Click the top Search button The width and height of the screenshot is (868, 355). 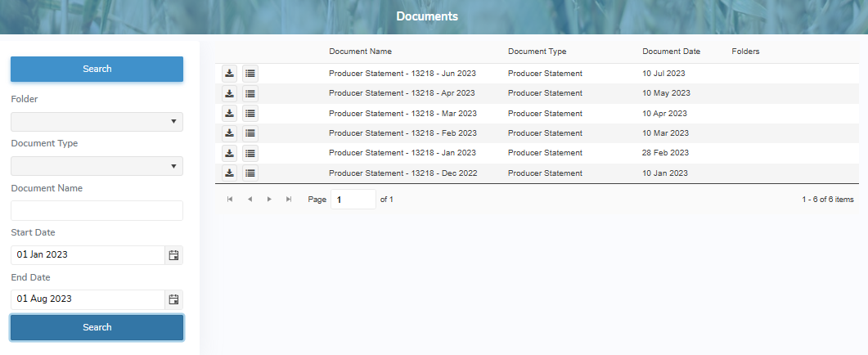97,69
